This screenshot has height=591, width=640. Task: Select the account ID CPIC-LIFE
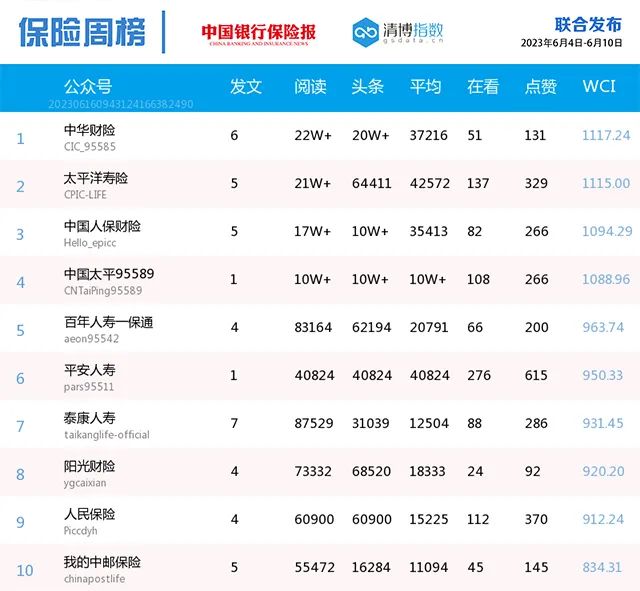click(85, 195)
